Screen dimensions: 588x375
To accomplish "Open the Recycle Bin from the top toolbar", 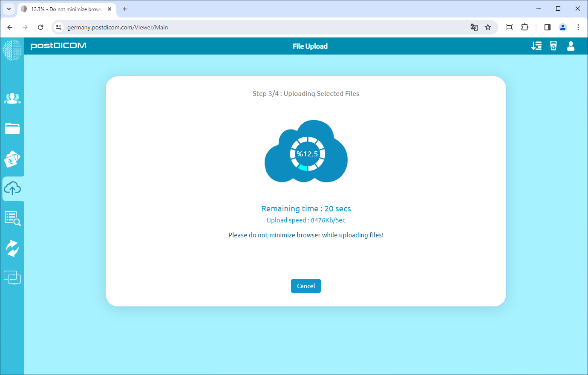I will pos(553,46).
